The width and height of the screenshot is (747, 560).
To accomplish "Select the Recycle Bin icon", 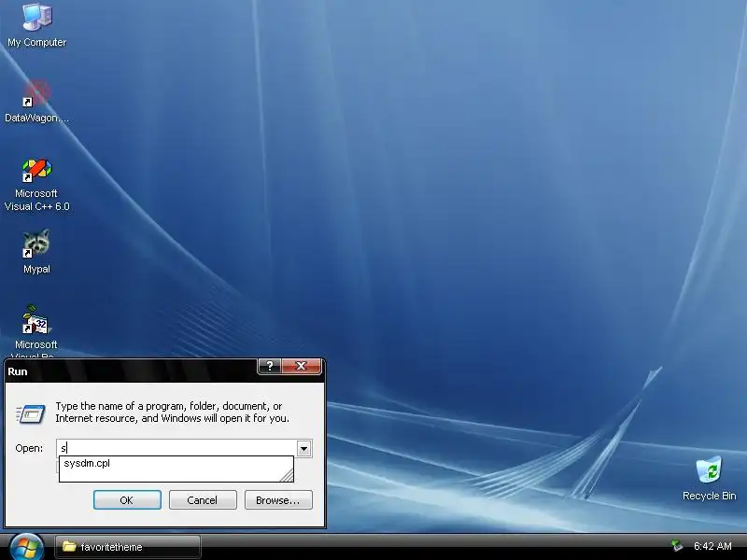I will pyautogui.click(x=709, y=478).
